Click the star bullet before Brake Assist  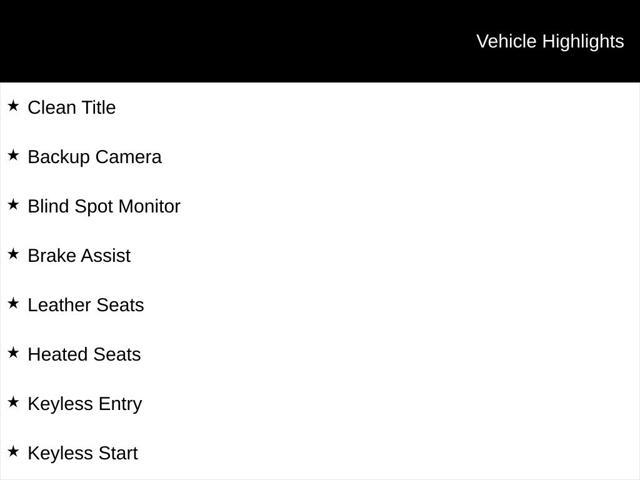tap(13, 254)
